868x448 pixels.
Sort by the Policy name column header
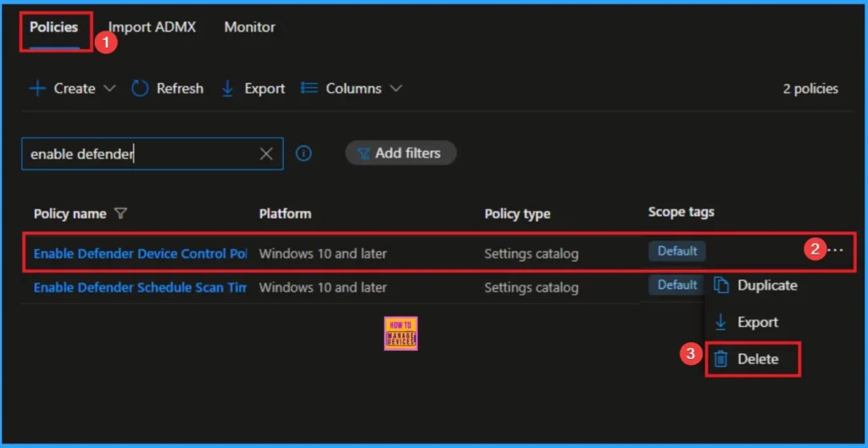pyautogui.click(x=70, y=213)
